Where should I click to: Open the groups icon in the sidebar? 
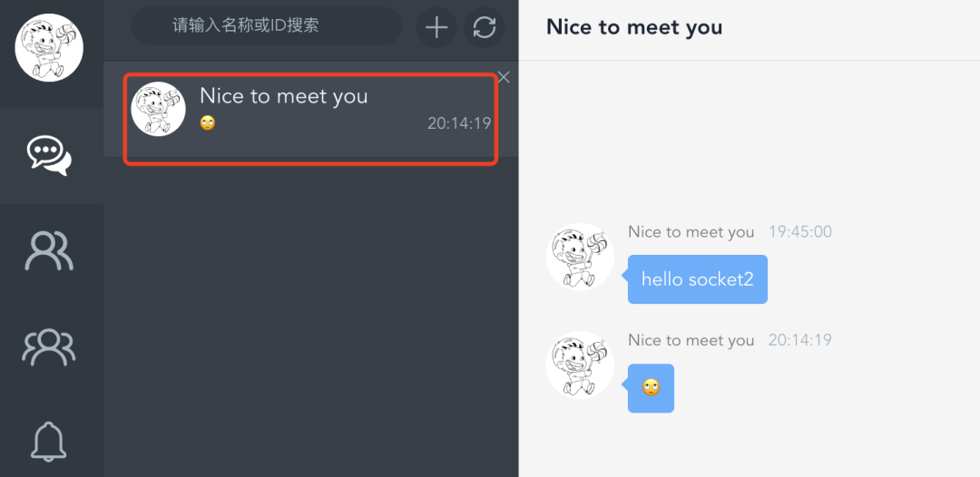(49, 346)
